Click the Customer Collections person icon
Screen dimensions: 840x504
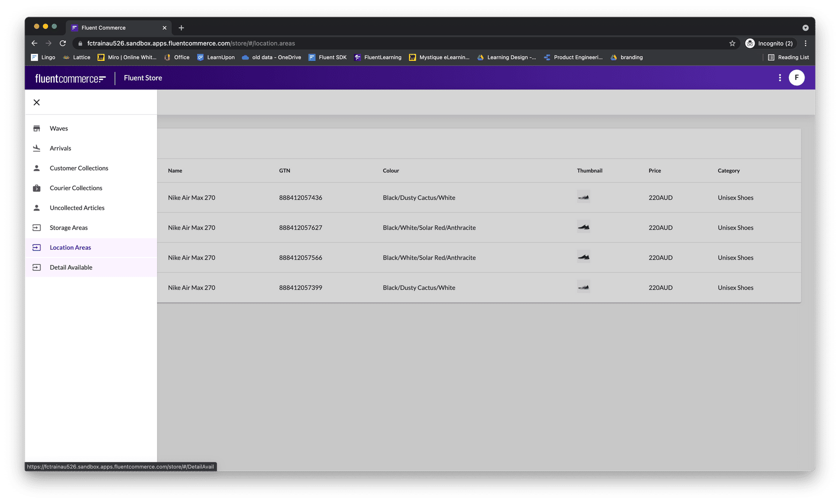pos(36,168)
